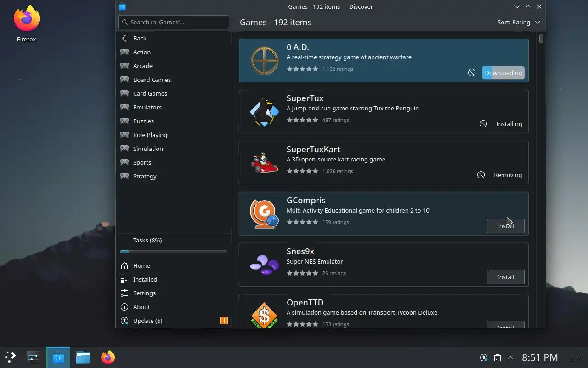
Task: Click the 'Games - 192 items' heading
Action: (276, 22)
